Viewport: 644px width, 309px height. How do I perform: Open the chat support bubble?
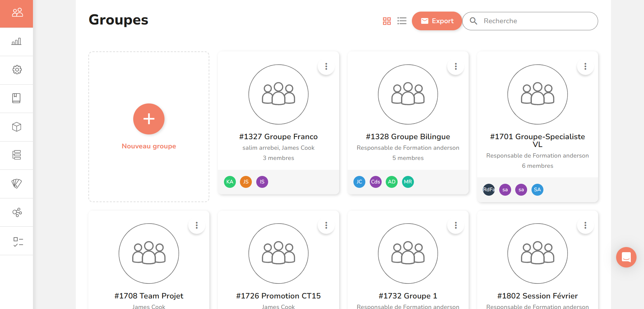(626, 257)
